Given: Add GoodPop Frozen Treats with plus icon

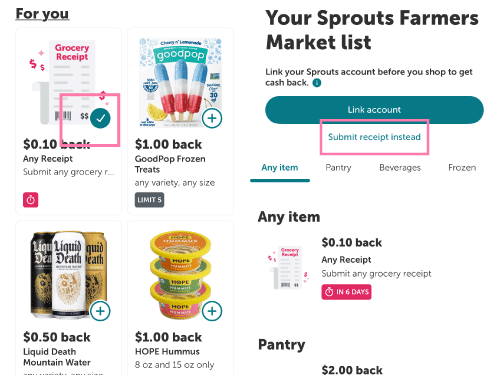Looking at the screenshot, I should (x=212, y=118).
